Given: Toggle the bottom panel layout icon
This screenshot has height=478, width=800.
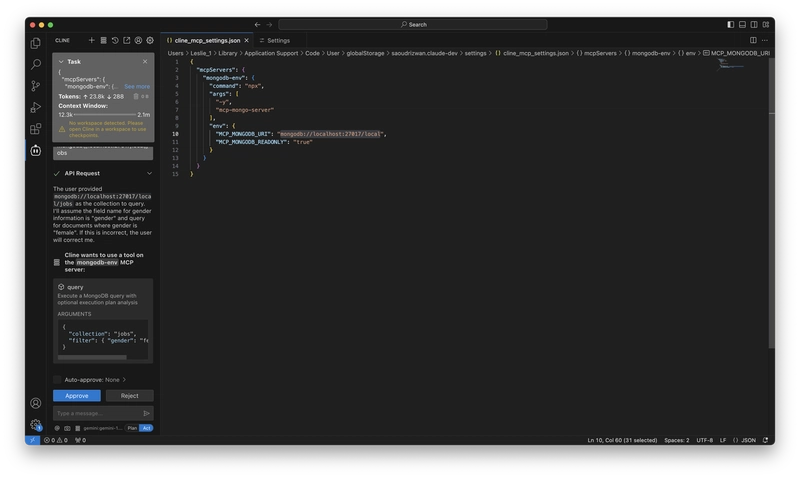Looking at the screenshot, I should (x=742, y=24).
